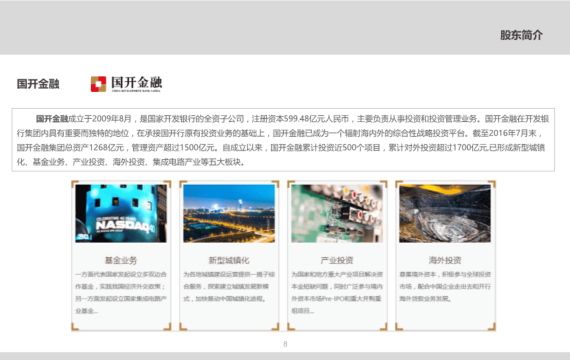
Task: Click the 新型城镇化 card title
Action: click(229, 260)
